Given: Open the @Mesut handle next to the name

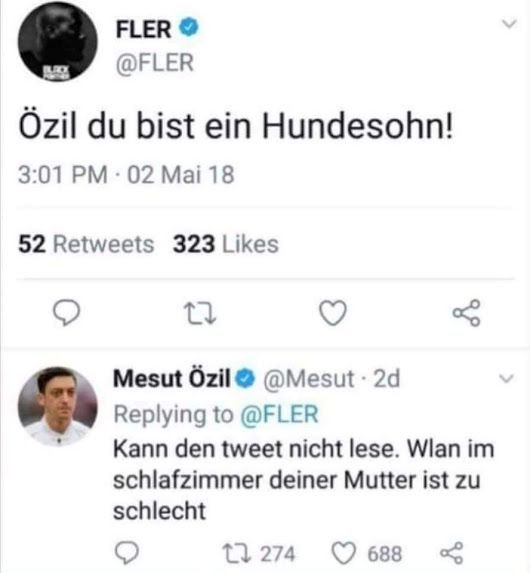Looking at the screenshot, I should tap(309, 379).
